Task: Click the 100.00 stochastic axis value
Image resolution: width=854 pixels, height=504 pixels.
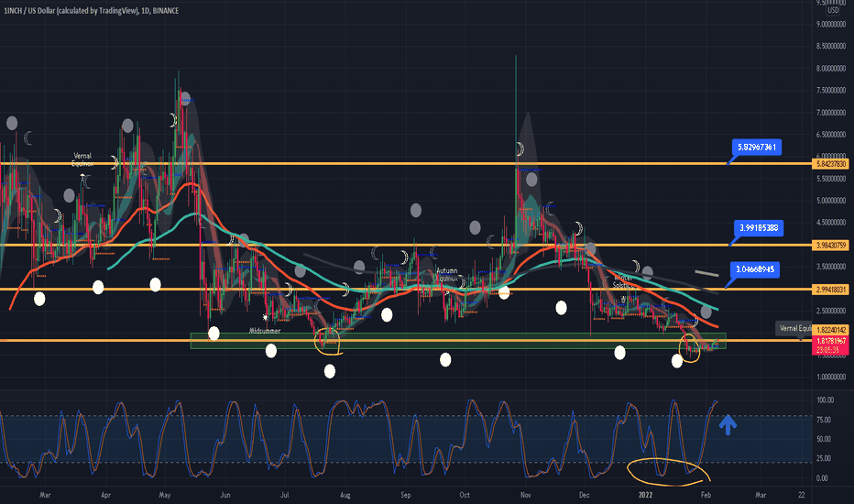Action: [x=825, y=400]
